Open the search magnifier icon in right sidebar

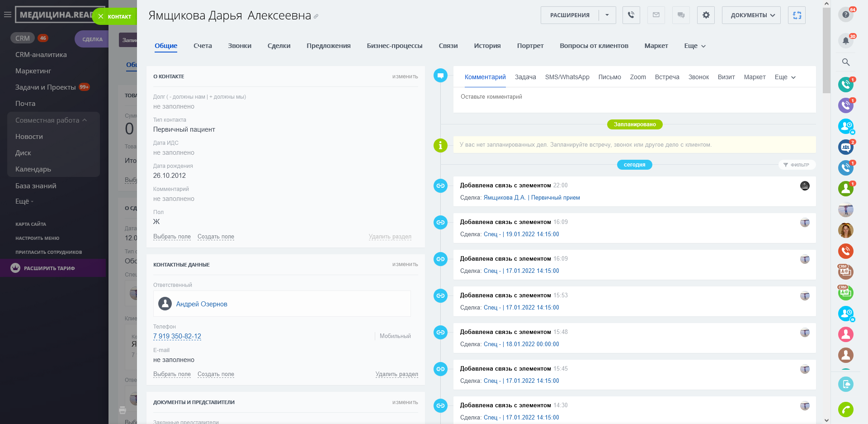coord(845,62)
